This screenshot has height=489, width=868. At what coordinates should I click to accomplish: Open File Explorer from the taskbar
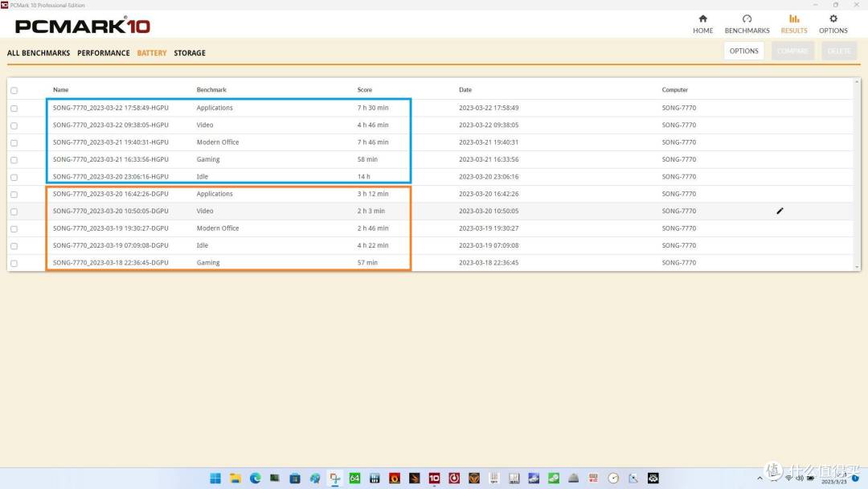(235, 478)
